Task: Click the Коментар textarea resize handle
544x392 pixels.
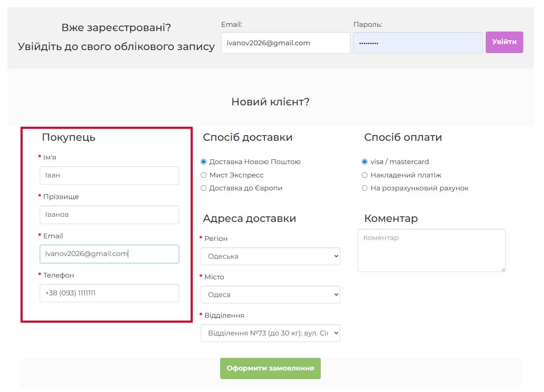Action: pos(503,269)
